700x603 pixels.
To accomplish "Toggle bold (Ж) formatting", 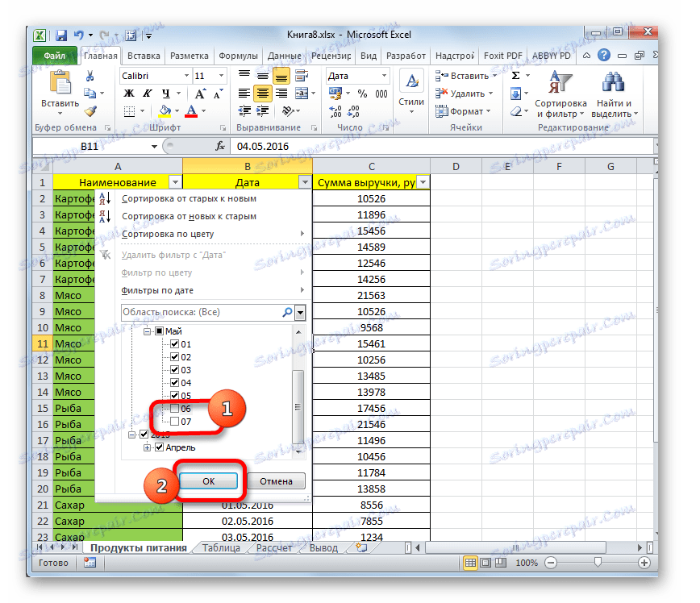I will (x=128, y=94).
